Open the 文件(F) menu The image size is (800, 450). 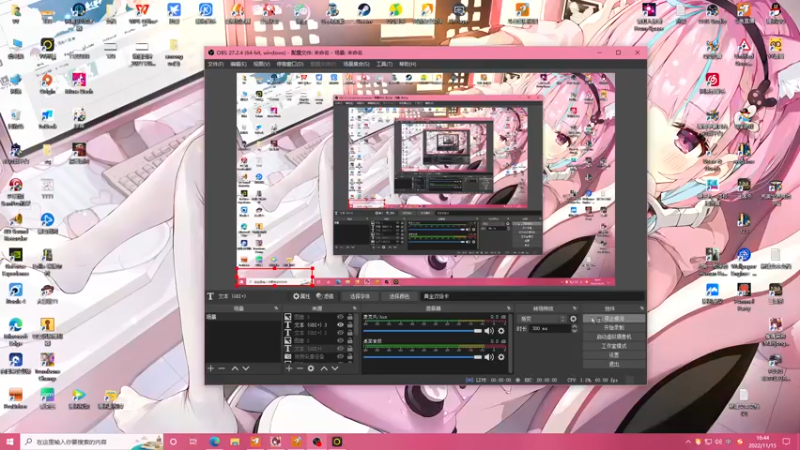click(215, 64)
